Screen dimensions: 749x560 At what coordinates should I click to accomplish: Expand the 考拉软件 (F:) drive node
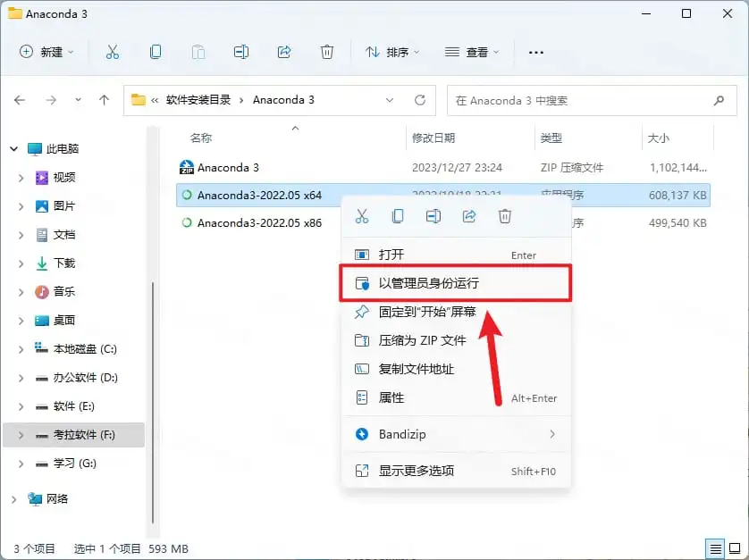(21, 435)
